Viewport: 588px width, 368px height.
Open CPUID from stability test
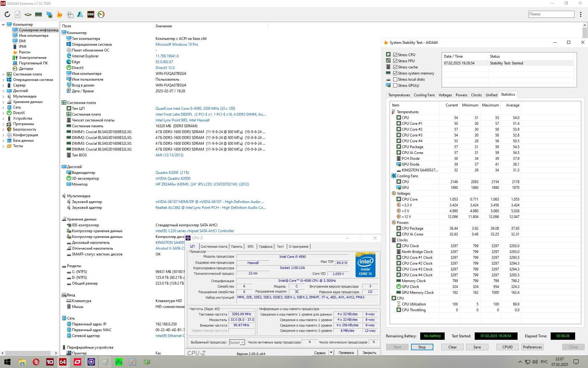point(507,347)
